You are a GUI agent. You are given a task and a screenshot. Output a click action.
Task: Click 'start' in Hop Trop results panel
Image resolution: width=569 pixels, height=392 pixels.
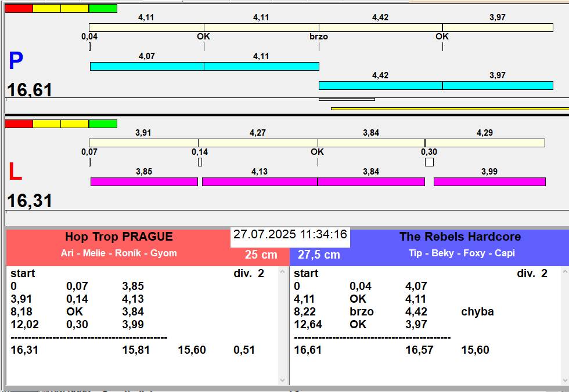(23, 273)
